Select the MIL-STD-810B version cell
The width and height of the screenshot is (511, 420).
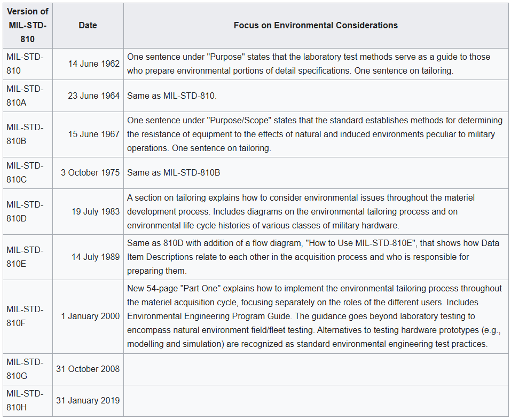click(28, 134)
